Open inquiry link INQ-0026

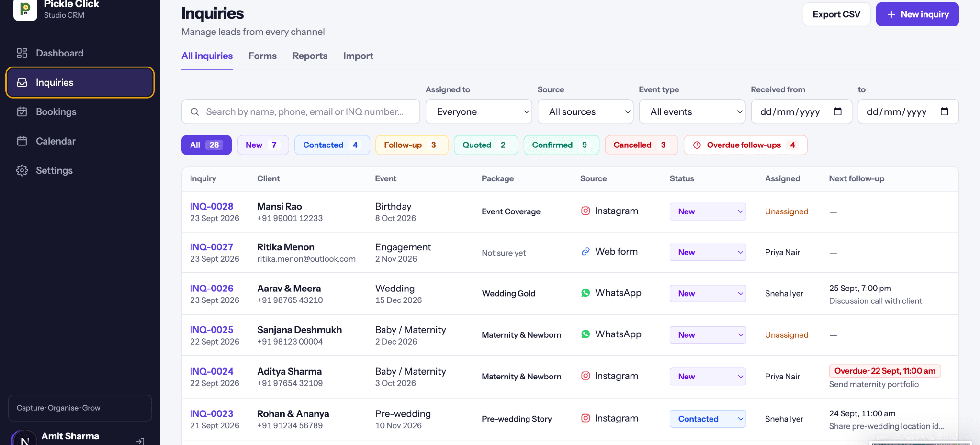tap(212, 289)
